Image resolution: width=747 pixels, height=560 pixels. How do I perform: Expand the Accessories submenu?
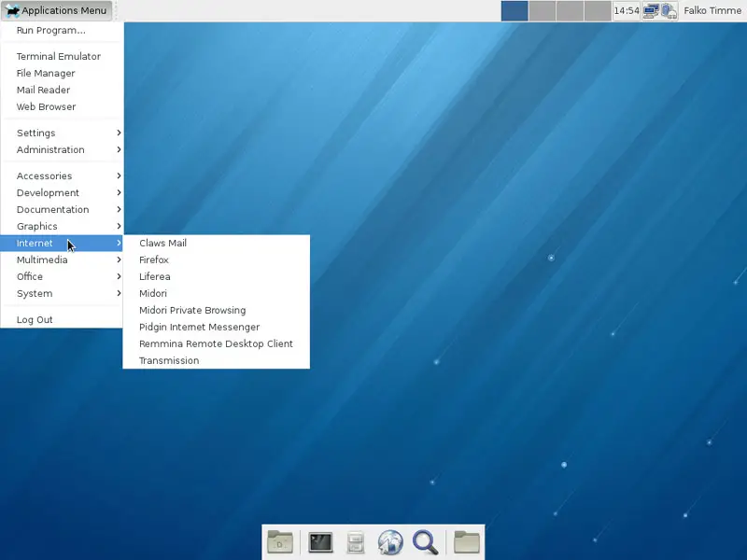[x=62, y=175]
